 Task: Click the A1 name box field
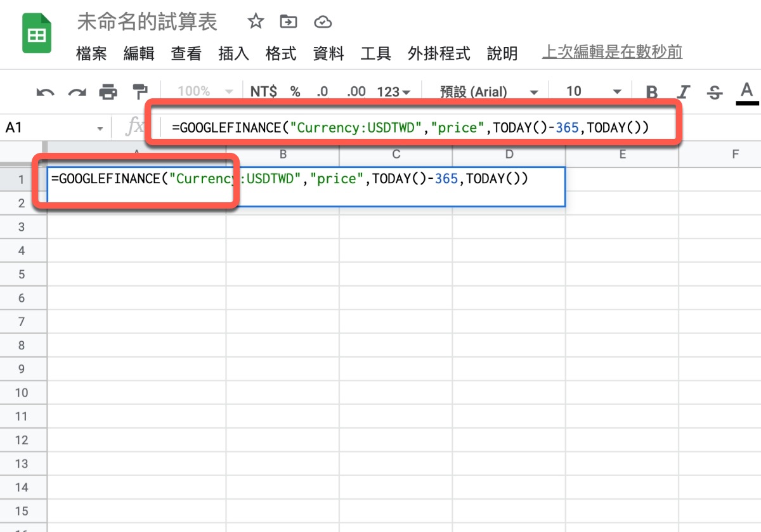[51, 128]
